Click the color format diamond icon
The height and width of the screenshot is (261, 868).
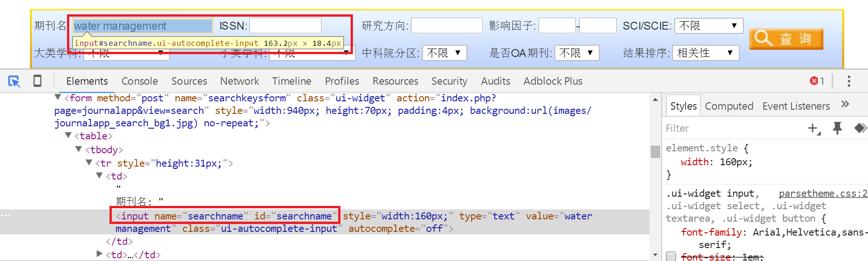pos(860,128)
